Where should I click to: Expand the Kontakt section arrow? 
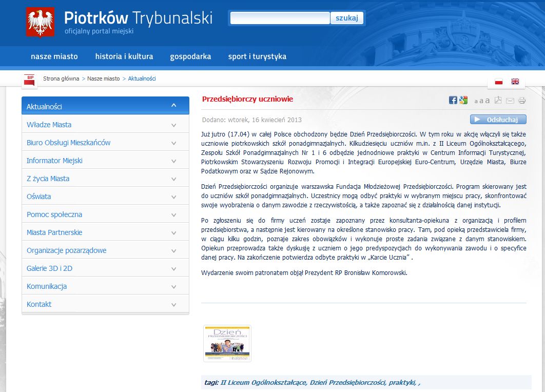coord(174,304)
